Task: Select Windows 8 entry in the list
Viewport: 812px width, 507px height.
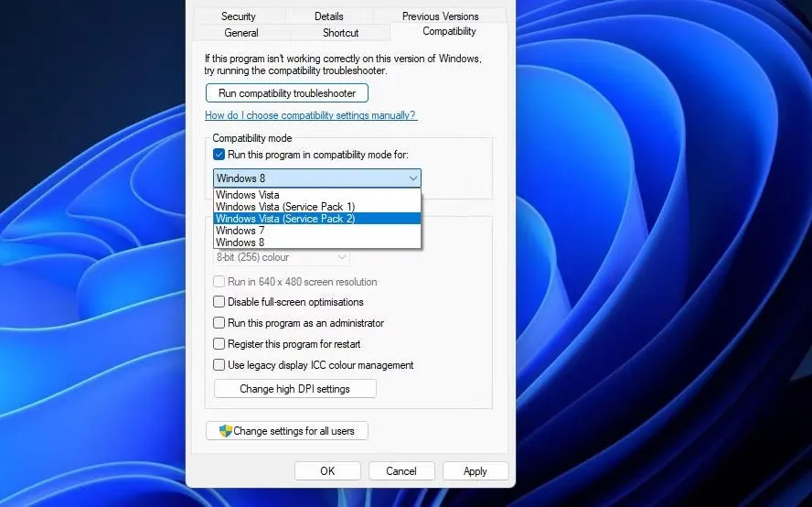Action: [x=317, y=243]
